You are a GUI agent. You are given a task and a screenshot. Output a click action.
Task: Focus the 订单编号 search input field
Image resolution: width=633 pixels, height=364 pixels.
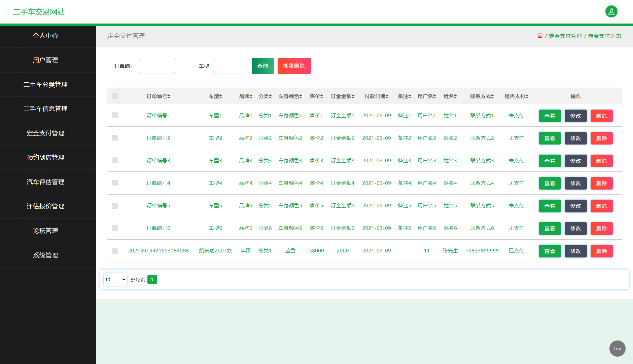coord(157,66)
